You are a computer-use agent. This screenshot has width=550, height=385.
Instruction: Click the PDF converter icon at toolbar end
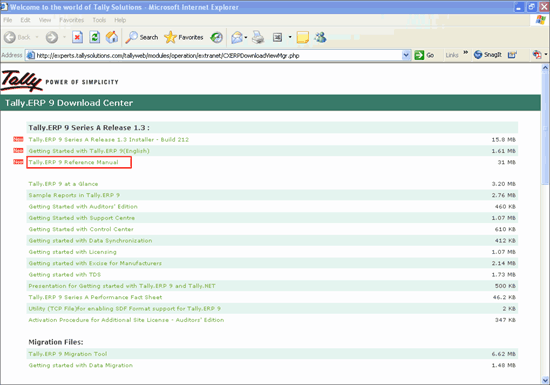coord(537,55)
